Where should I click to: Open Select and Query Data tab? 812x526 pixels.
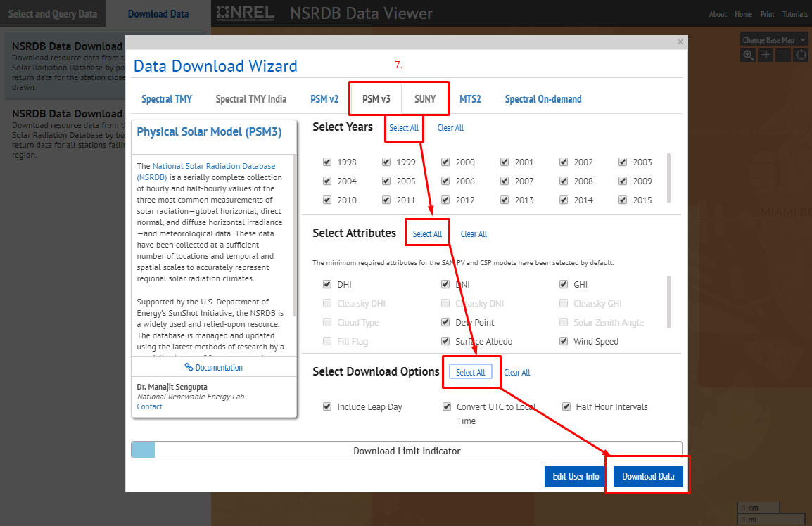click(52, 13)
